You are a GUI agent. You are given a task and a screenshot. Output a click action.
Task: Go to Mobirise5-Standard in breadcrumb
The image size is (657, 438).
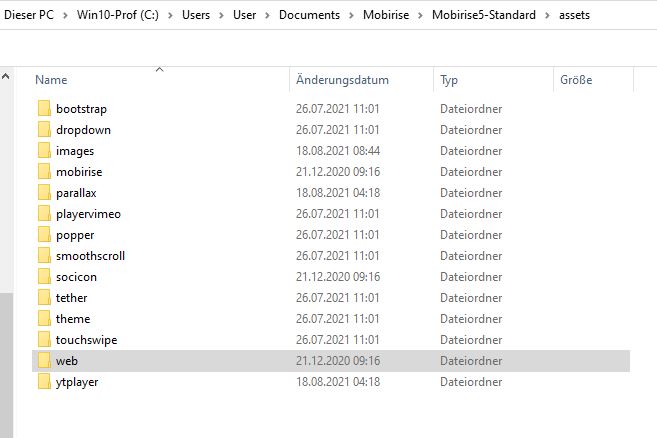pos(484,15)
